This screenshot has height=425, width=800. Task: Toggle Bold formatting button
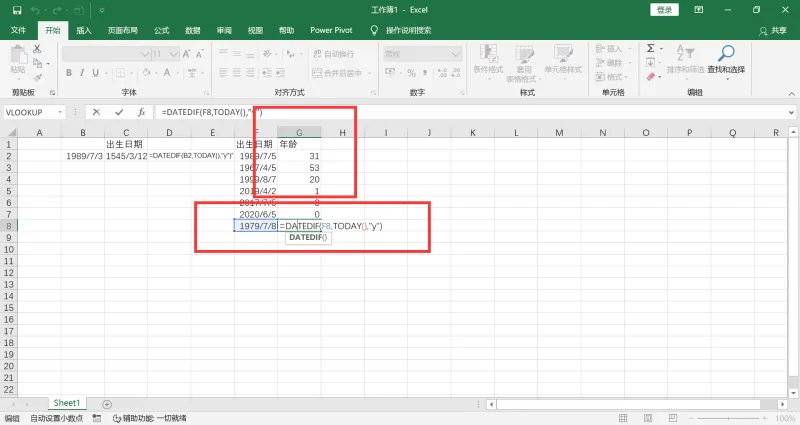[69, 73]
